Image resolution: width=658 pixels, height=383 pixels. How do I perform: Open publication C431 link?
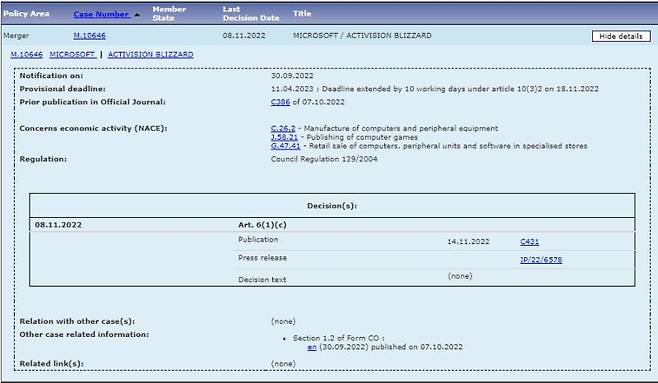(530, 242)
